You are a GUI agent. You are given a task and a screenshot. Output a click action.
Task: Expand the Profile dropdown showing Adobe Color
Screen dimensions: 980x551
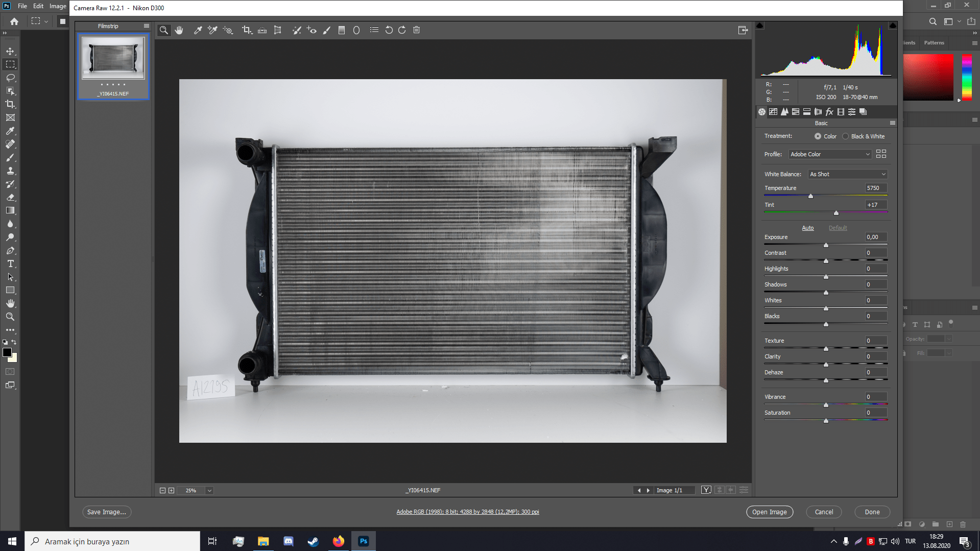click(830, 154)
